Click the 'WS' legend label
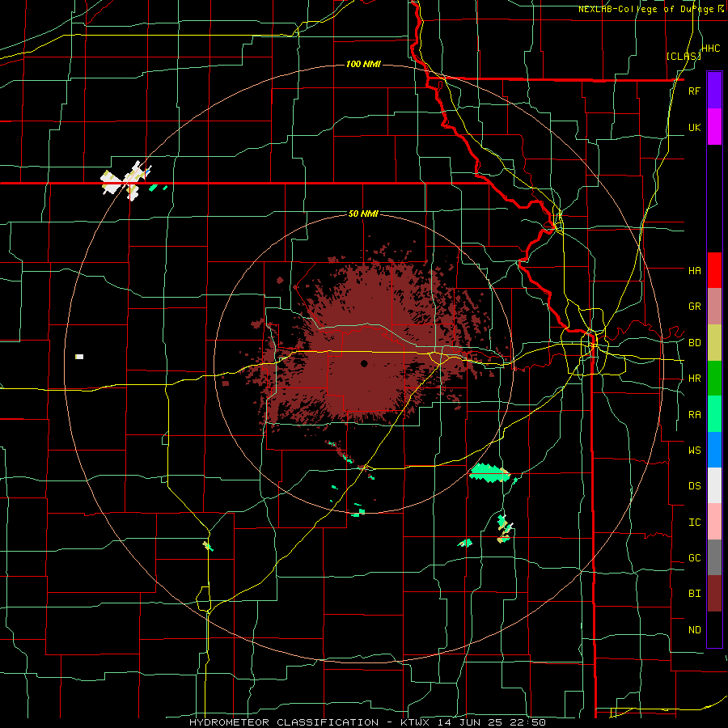The height and width of the screenshot is (728, 728). click(x=694, y=451)
